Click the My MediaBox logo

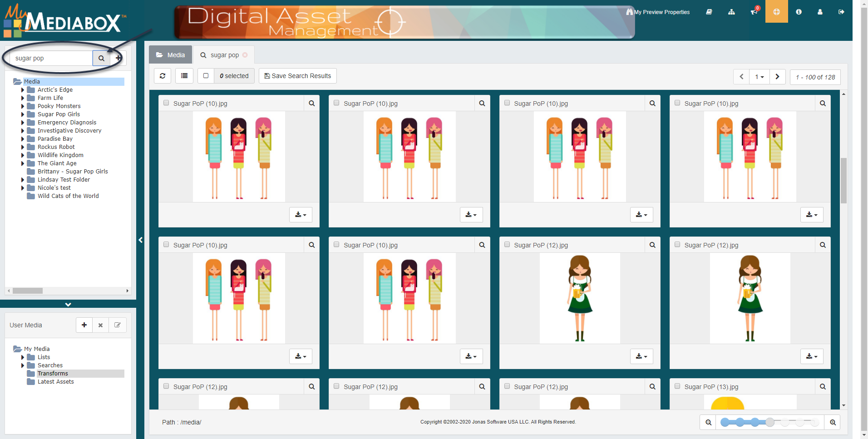coord(64,20)
